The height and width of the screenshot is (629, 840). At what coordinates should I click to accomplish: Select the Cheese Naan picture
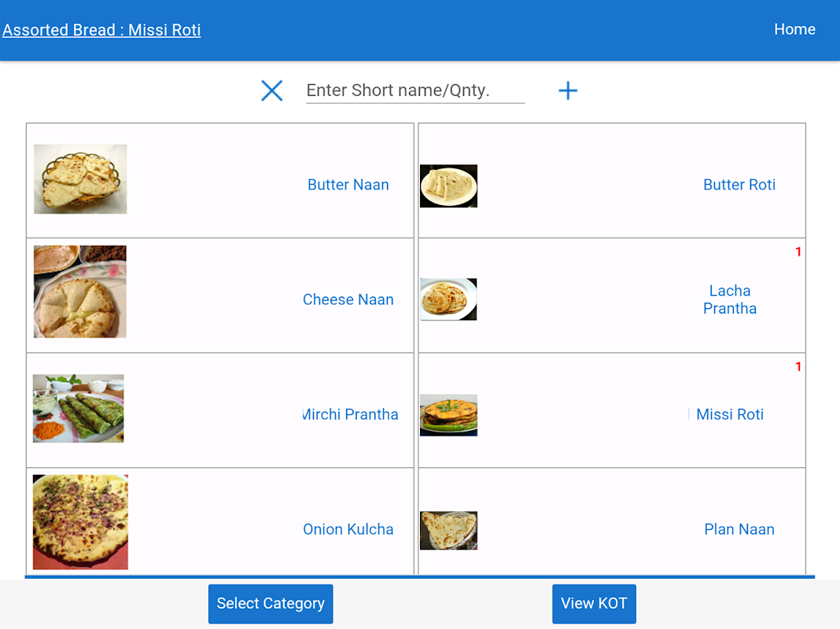[80, 292]
